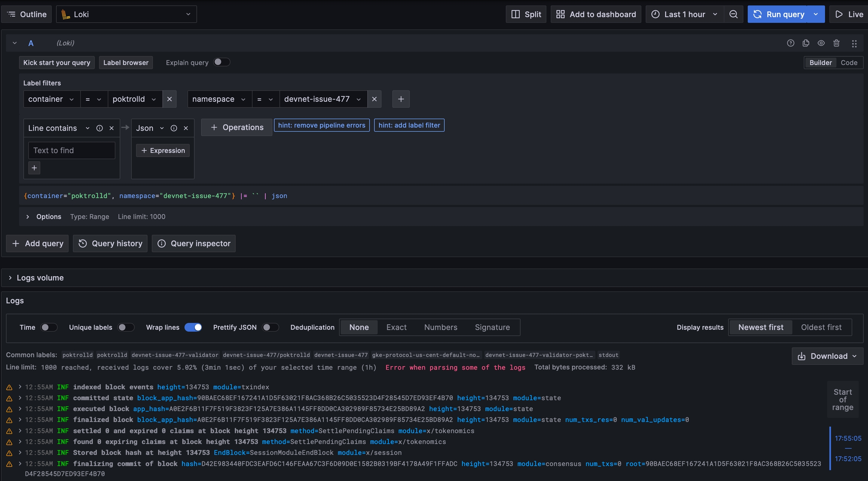The height and width of the screenshot is (481, 868).
Task: Open Query inspector
Action: pos(194,244)
